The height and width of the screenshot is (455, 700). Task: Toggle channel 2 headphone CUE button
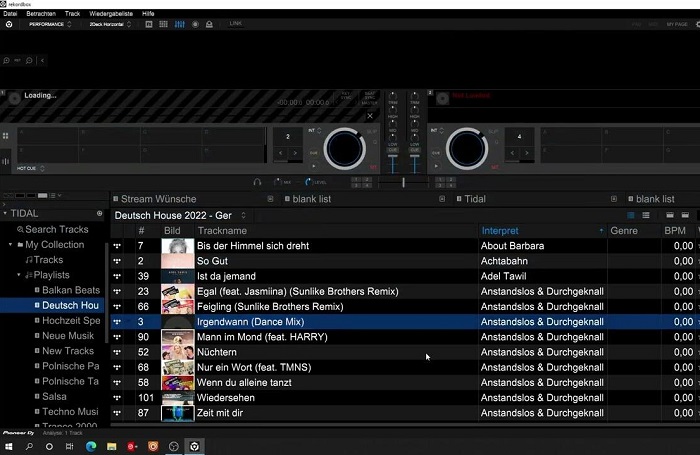[415, 150]
